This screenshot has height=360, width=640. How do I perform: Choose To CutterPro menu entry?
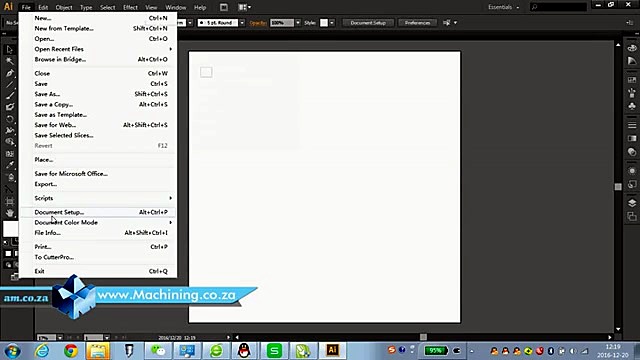click(x=98, y=257)
